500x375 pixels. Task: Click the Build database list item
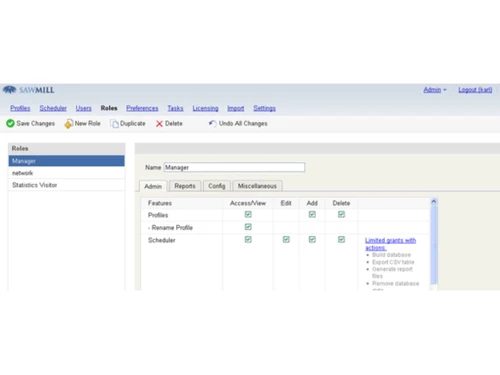tap(391, 255)
